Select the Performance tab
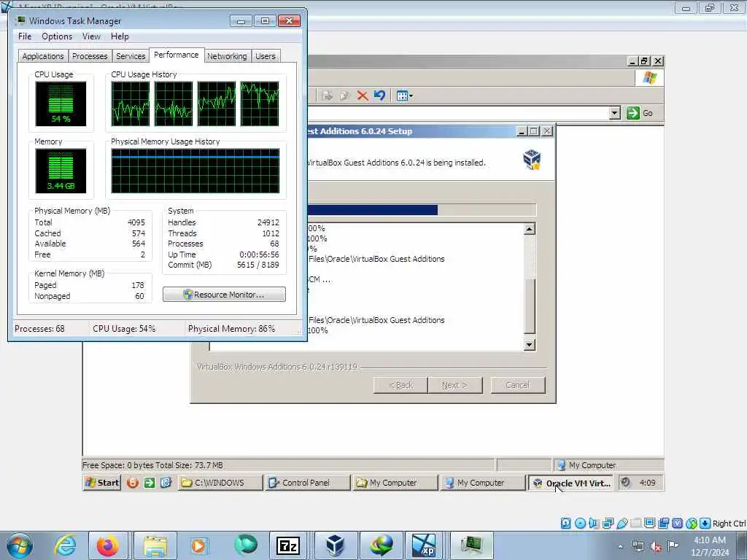Image resolution: width=747 pixels, height=560 pixels. pyautogui.click(x=177, y=55)
